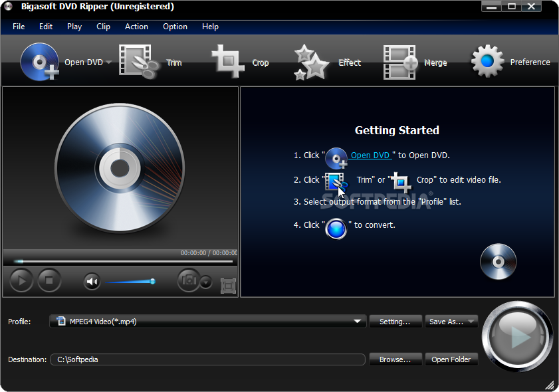
Task: Click the Merge filmstrip icon
Action: pyautogui.click(x=400, y=62)
